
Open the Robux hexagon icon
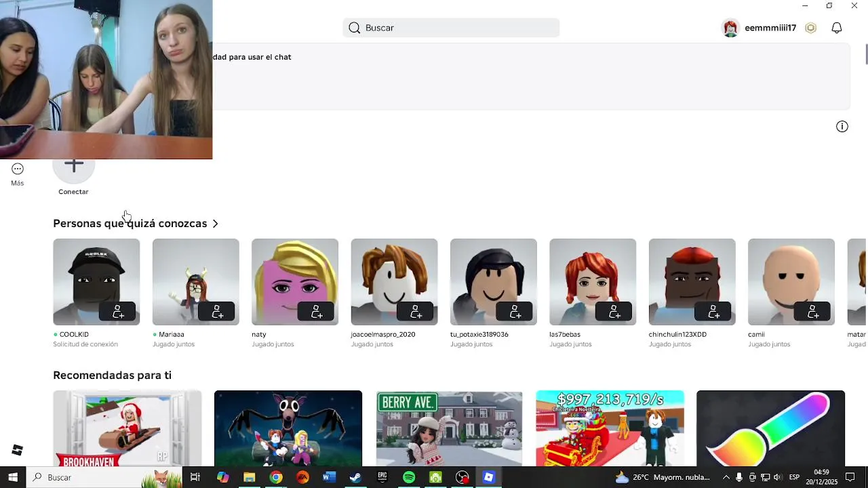tap(810, 28)
